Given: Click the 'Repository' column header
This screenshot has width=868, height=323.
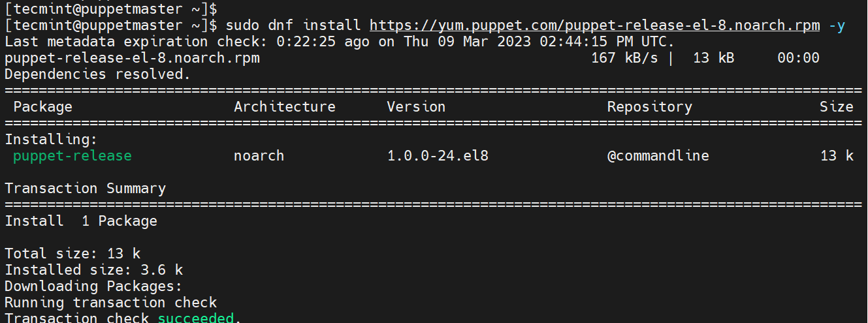Looking at the screenshot, I should 650,107.
